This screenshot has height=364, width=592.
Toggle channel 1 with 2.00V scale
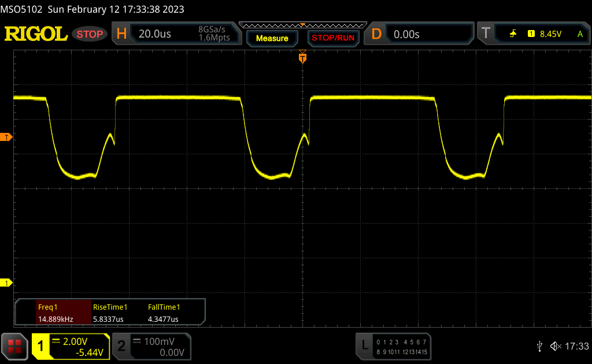tap(71, 346)
